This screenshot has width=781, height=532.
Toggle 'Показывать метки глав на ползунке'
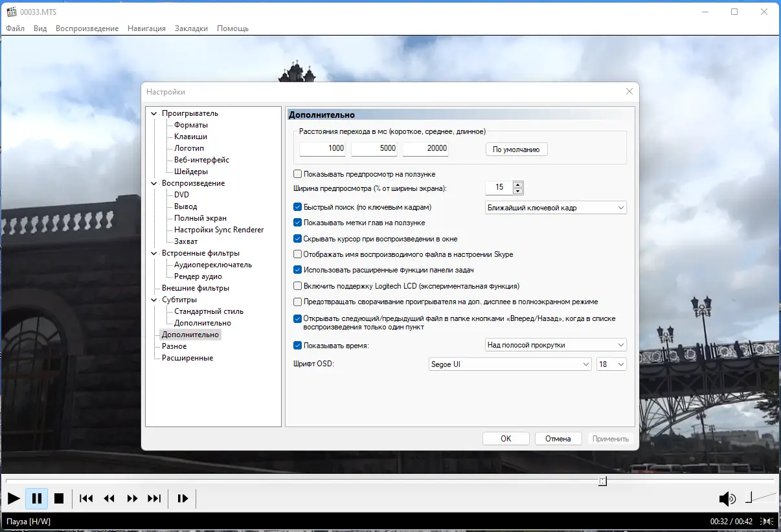click(298, 223)
